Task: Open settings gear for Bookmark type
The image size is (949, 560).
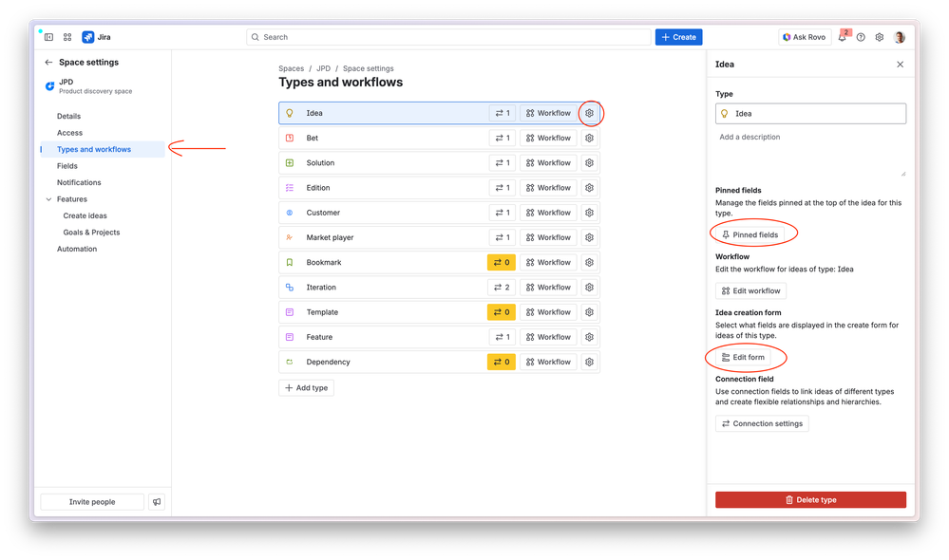Action: 590,262
